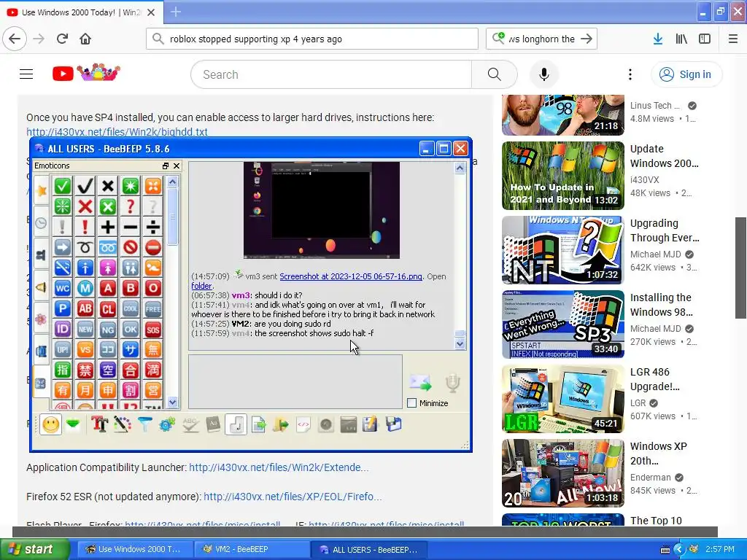Click the YouTube search magnifier button
747x560 pixels.
[x=494, y=74]
